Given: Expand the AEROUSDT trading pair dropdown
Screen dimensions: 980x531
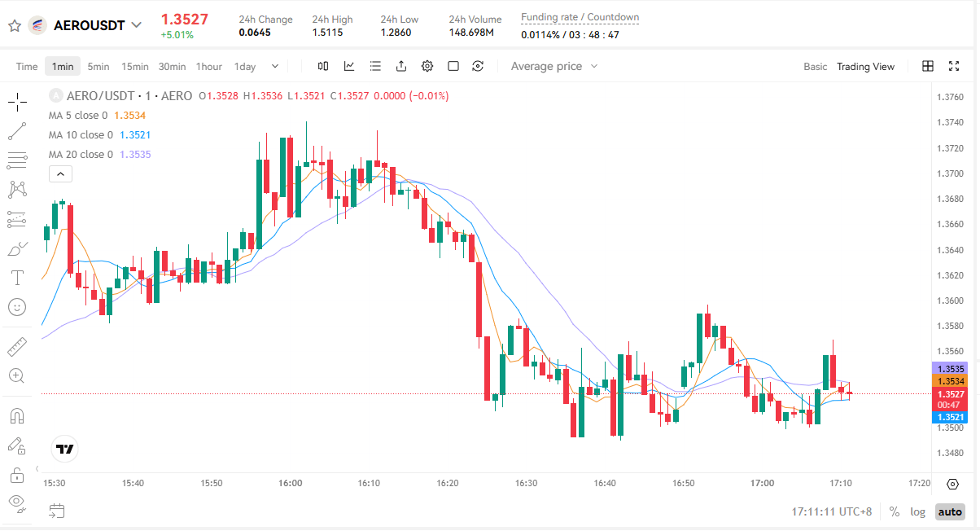Looking at the screenshot, I should [136, 25].
